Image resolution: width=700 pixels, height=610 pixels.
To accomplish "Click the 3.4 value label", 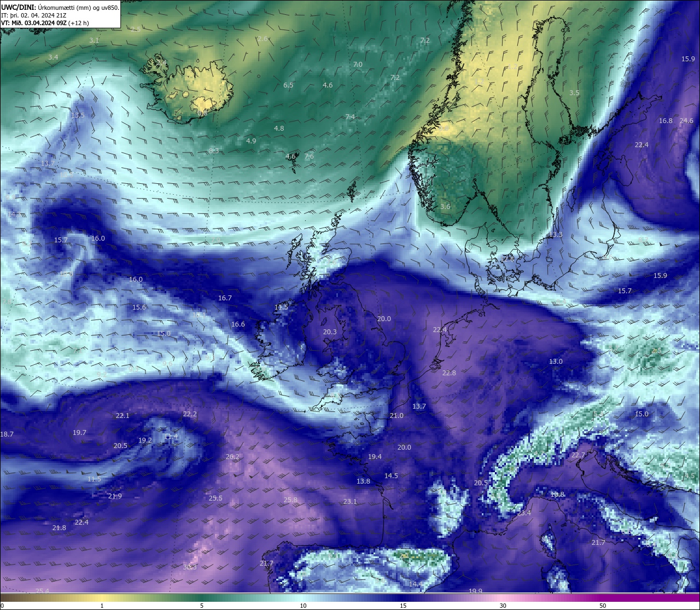I will pyautogui.click(x=53, y=57).
